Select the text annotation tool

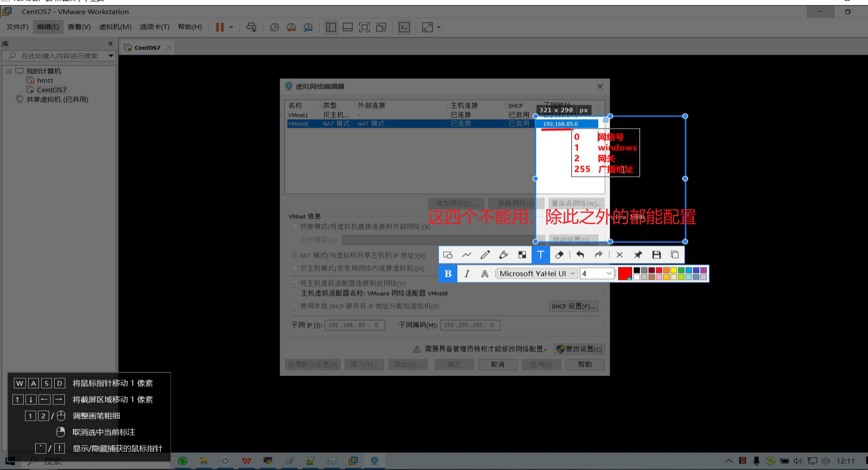[x=540, y=255]
